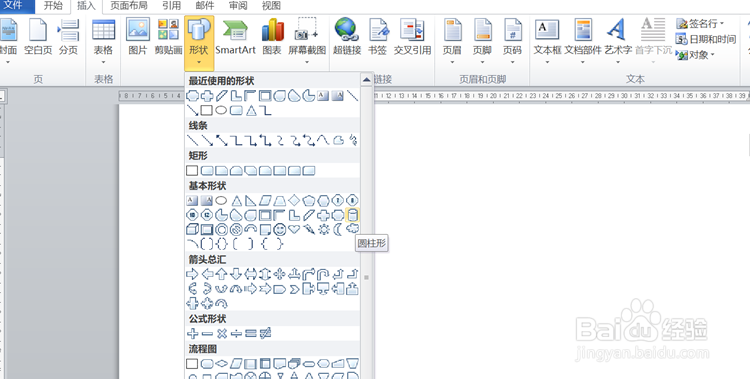Add a 书签 bookmark
Image resolution: width=750 pixels, height=379 pixels.
click(x=377, y=37)
